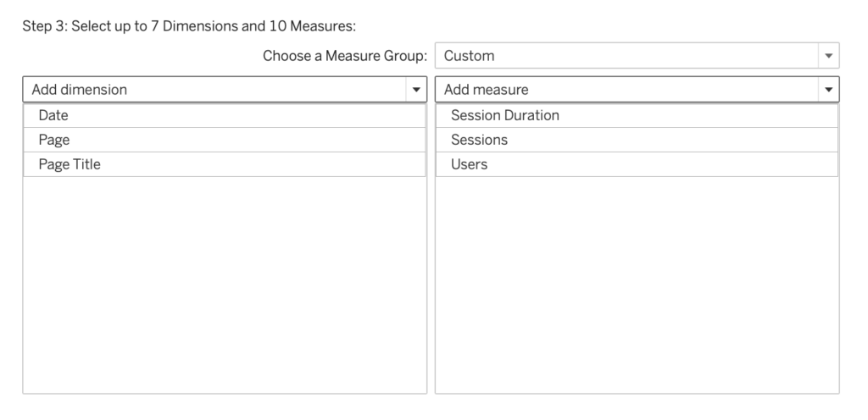The width and height of the screenshot is (868, 420).
Task: Select the Users measure row
Action: coord(637,164)
